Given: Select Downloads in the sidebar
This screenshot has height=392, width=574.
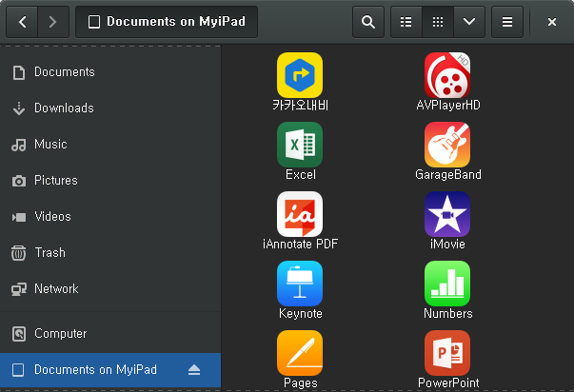Looking at the screenshot, I should [110, 108].
